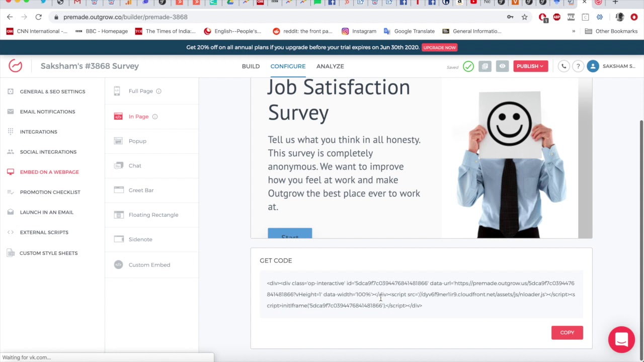This screenshot has height=362, width=644.
Task: Click the info icon beside In Page
Action: click(x=155, y=117)
